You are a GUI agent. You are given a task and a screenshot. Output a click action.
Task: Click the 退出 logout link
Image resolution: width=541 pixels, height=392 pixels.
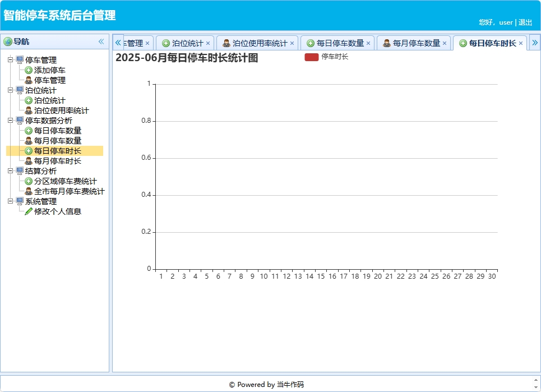coord(525,22)
